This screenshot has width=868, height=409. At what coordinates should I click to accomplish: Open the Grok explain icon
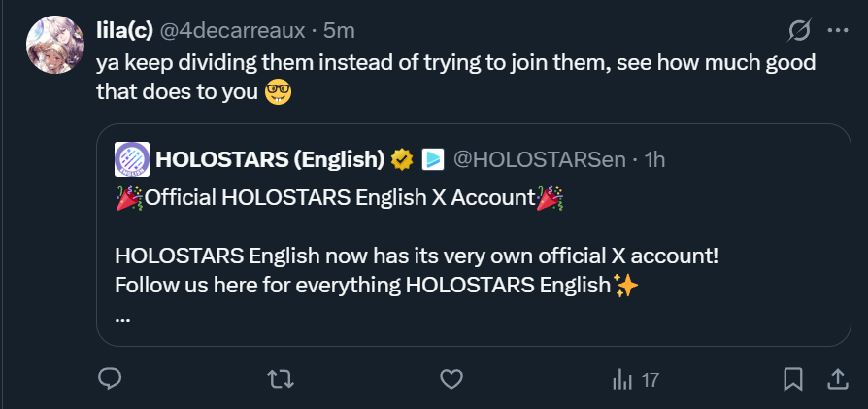click(797, 31)
